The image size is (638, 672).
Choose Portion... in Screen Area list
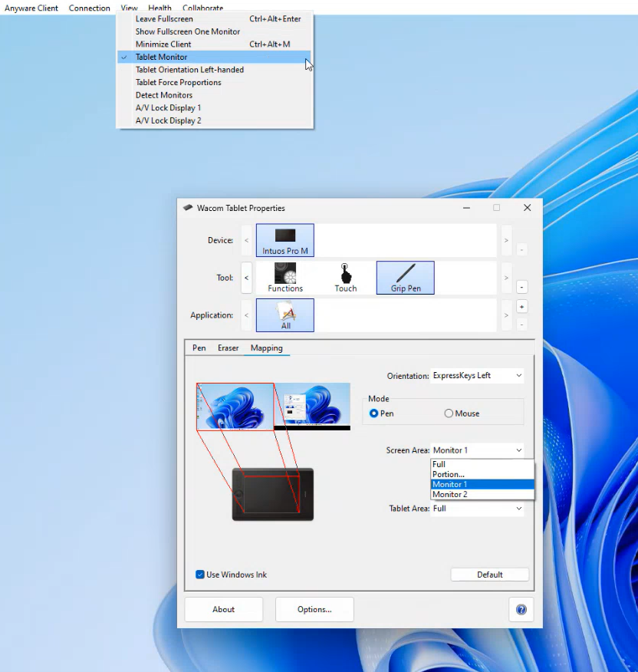tap(482, 474)
